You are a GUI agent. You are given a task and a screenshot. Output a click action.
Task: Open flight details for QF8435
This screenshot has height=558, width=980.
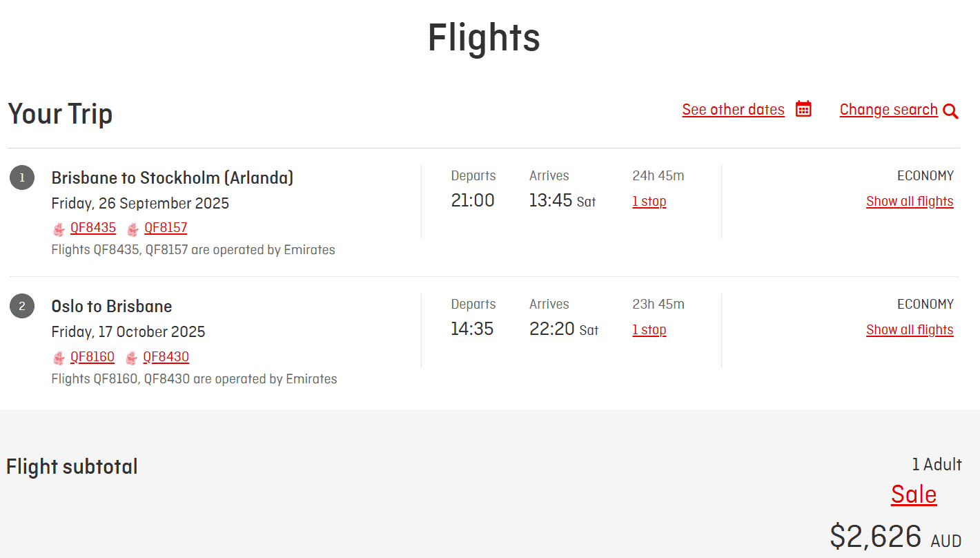pos(93,228)
